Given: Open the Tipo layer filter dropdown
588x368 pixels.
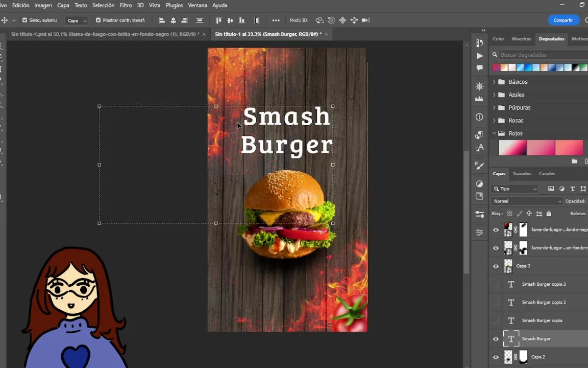Looking at the screenshot, I should 515,189.
